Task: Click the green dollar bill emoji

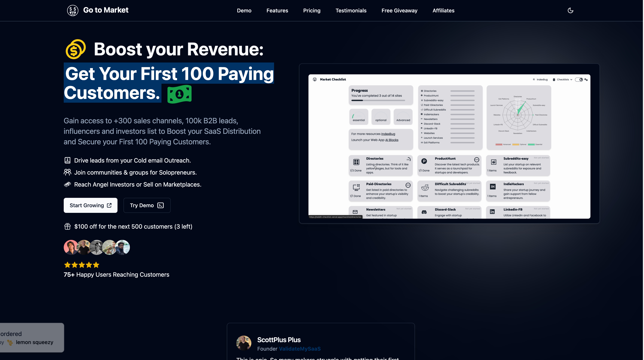Action: coord(179,94)
